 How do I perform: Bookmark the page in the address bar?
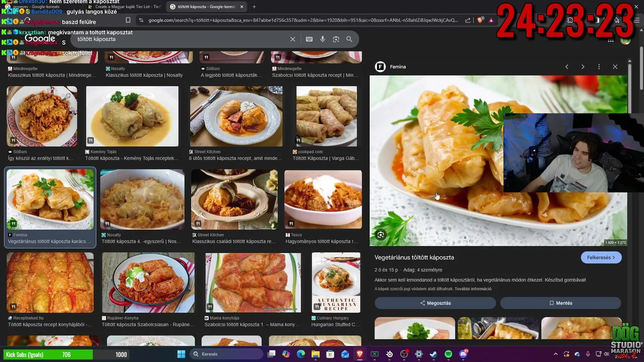pos(128,20)
